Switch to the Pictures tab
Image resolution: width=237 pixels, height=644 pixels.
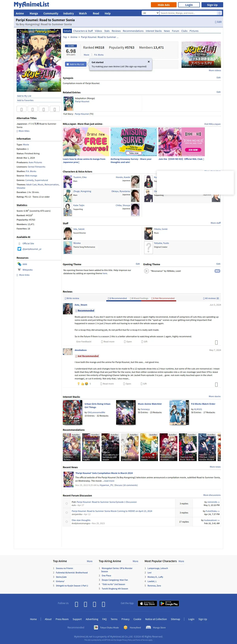[x=194, y=31]
